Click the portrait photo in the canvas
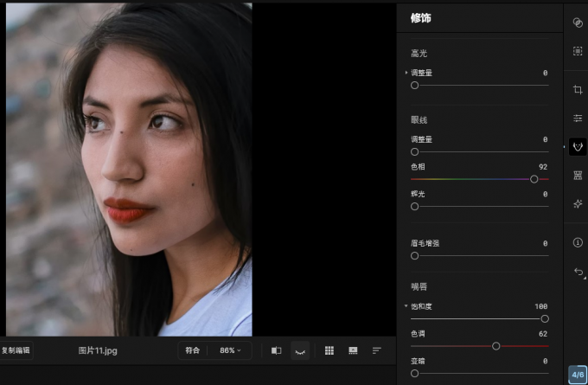This screenshot has width=588, height=385. click(x=129, y=170)
